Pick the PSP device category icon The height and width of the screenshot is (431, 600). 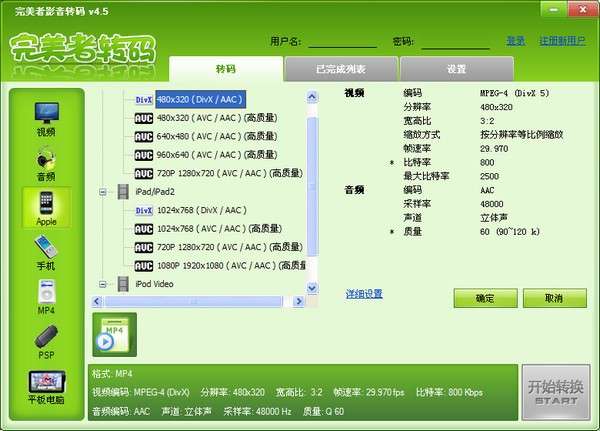click(x=46, y=336)
